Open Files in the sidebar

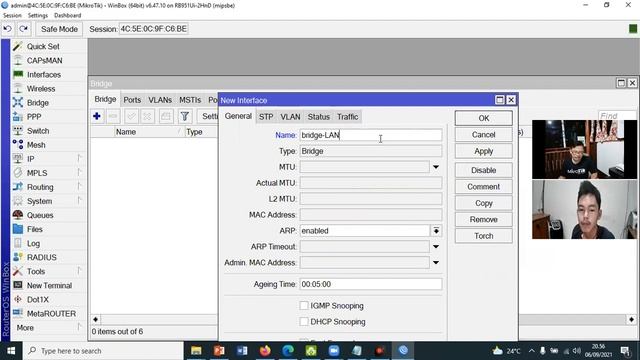click(35, 229)
